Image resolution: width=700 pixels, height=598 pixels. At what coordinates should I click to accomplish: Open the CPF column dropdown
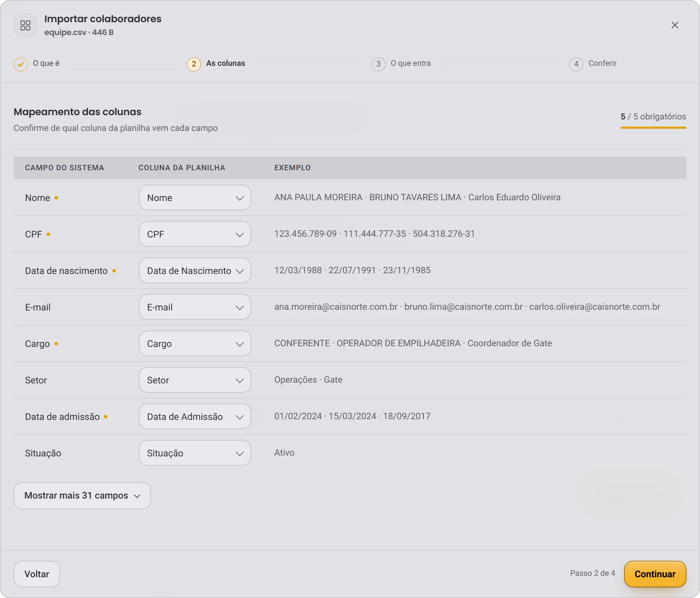(195, 234)
